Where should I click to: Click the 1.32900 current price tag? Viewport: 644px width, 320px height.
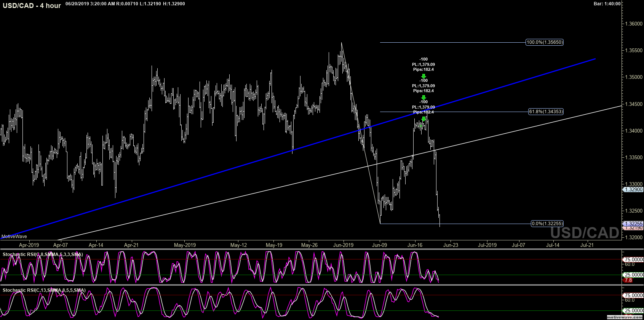(x=633, y=189)
